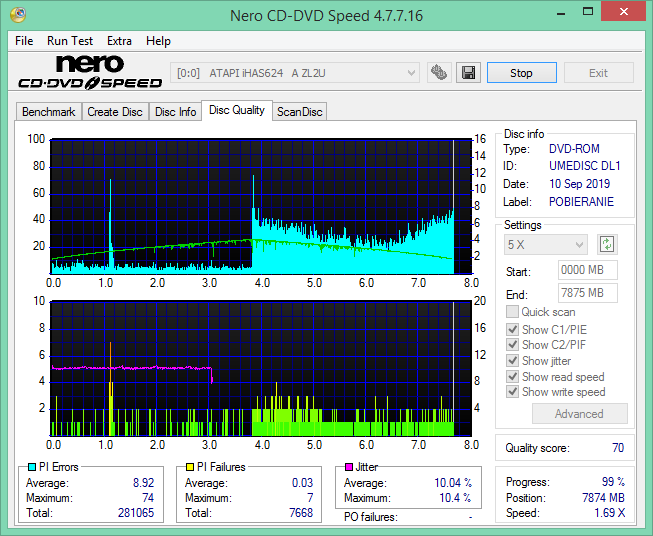Click the Nero disc icon in title bar
The width and height of the screenshot is (653, 536).
click(18, 15)
